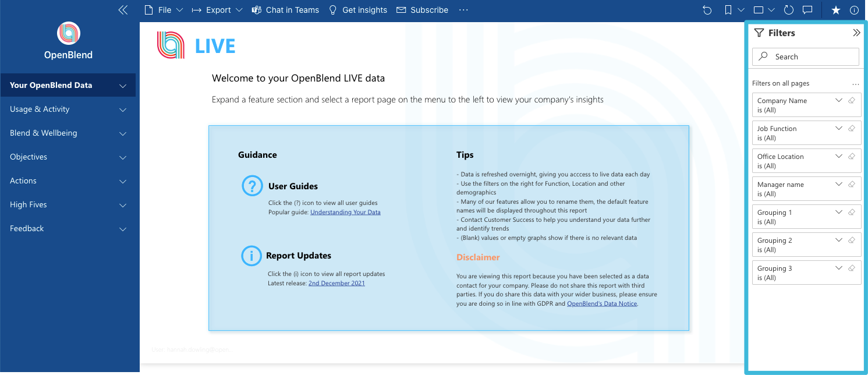Open the bookmark dropdown arrow
Screen dimensions: 868x375
741,10
